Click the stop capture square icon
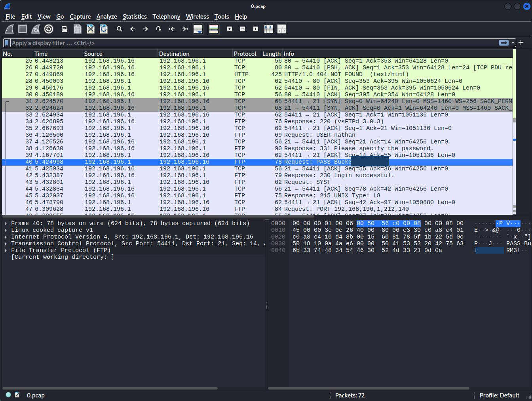This screenshot has width=532, height=401. point(23,29)
